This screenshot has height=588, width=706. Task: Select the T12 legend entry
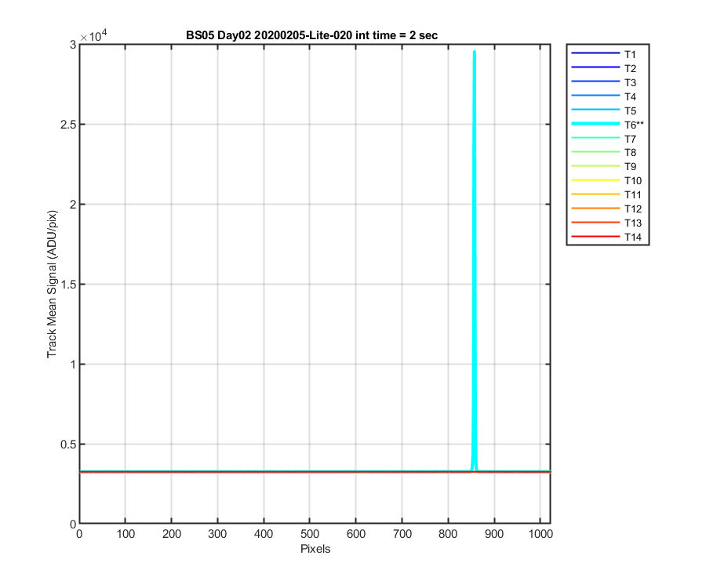click(x=606, y=209)
